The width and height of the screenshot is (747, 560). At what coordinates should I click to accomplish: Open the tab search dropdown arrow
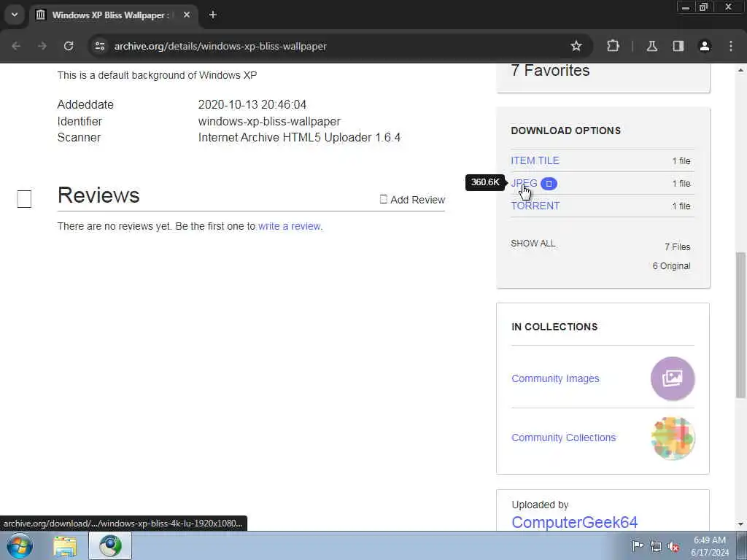(x=15, y=15)
